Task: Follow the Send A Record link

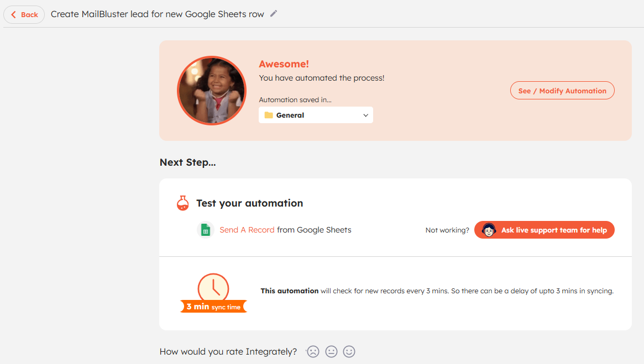Action: pyautogui.click(x=247, y=230)
